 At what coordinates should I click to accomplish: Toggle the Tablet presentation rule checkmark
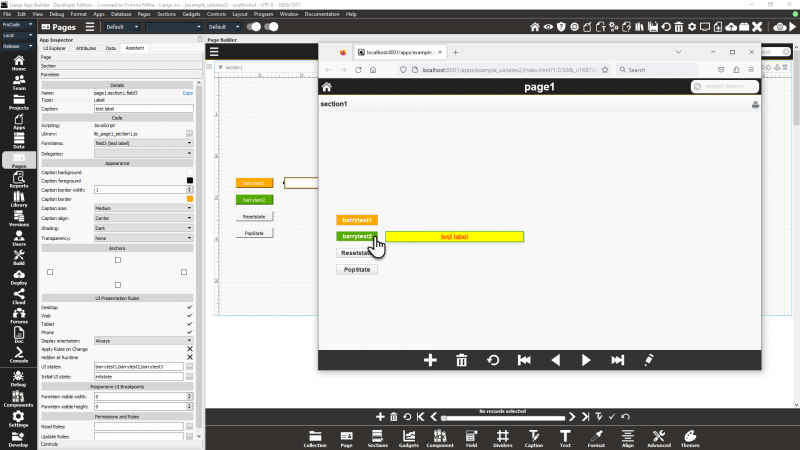(x=190, y=323)
